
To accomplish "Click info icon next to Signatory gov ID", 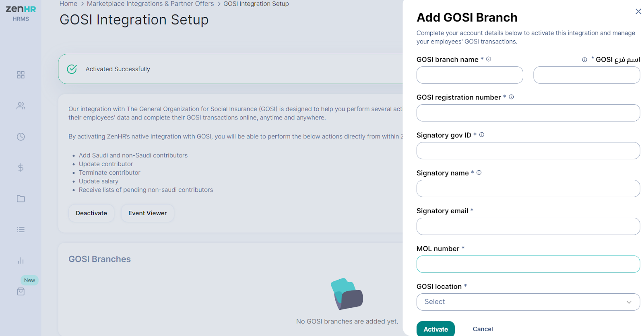I will pos(482,135).
